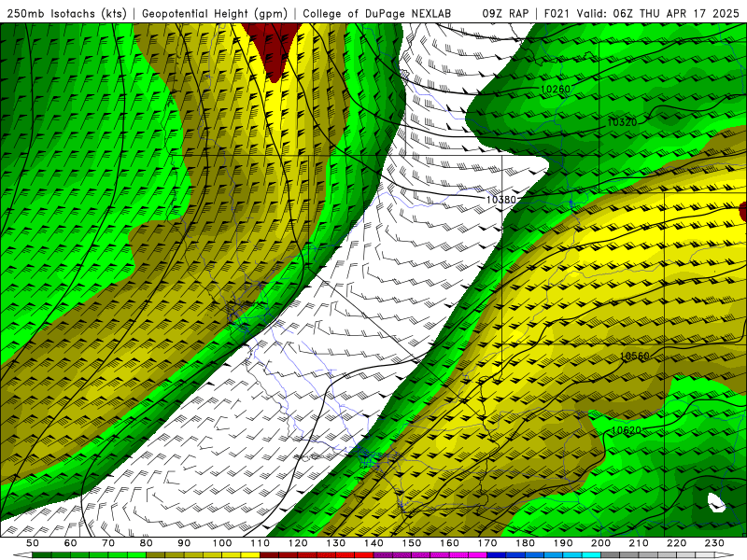The height and width of the screenshot is (560, 747).
Task: Click the 70 value on the color scale
Action: tap(108, 543)
